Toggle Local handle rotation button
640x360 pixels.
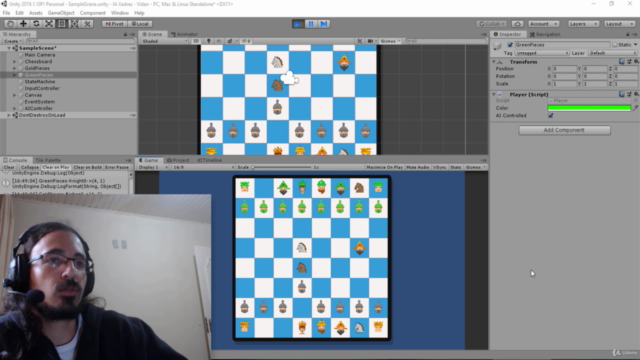coord(140,24)
